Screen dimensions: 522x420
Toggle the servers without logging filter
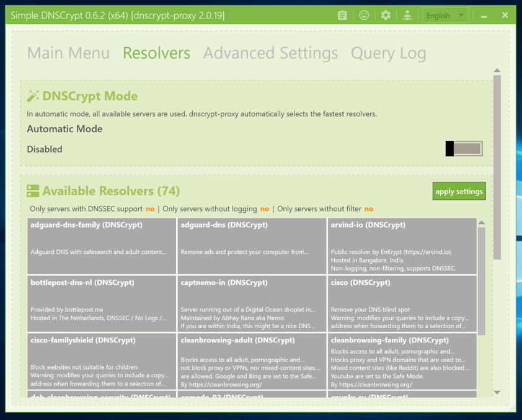click(x=265, y=209)
